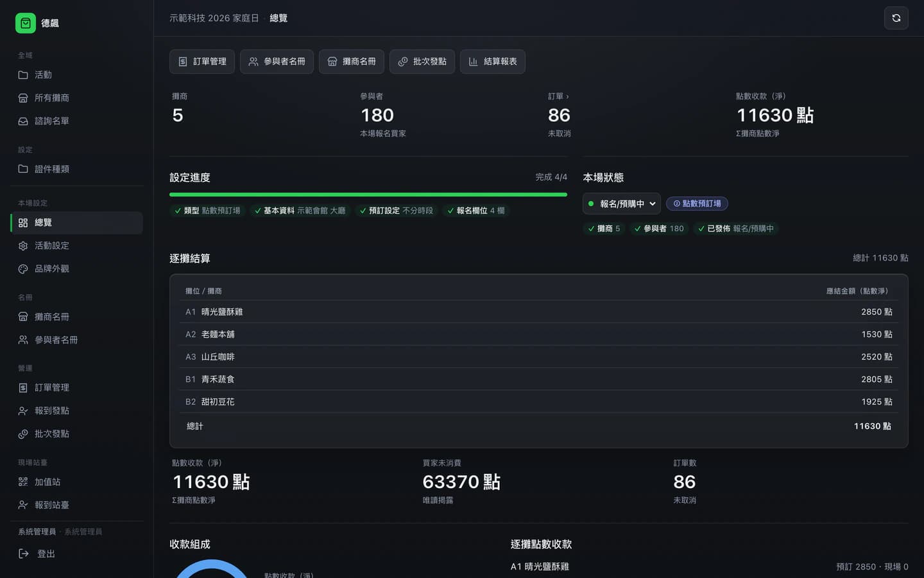Click the 活動設定 gear icon in the sidebar
Screen dimensions: 924x578
23,246
